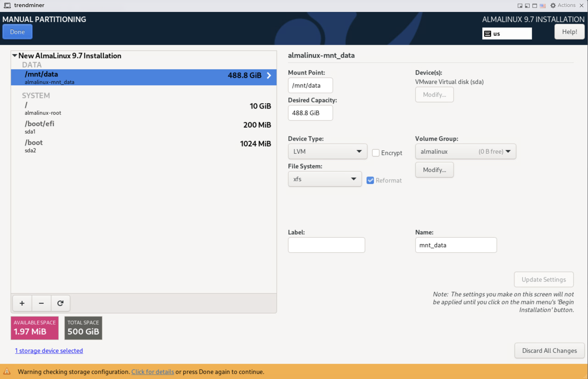Open the File System dropdown showing xfs
This screenshot has height=379, width=588.
(324, 179)
